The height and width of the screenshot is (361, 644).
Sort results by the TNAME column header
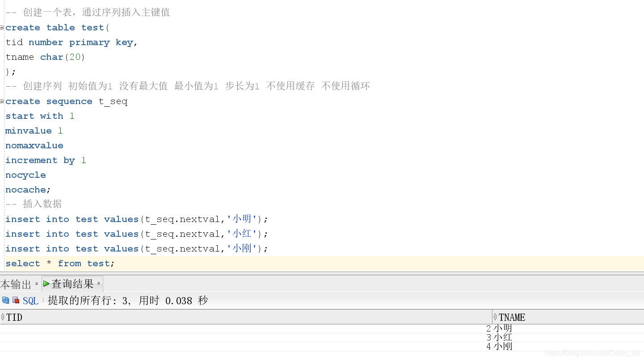click(568, 317)
